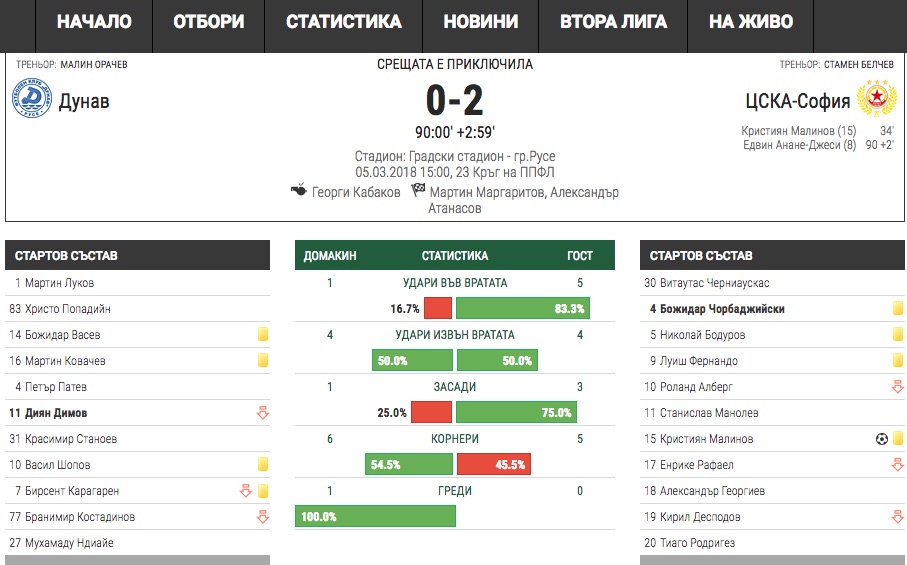Switch to the НА ЖИВО menu item
Image resolution: width=907 pixels, height=565 pixels.
(750, 22)
